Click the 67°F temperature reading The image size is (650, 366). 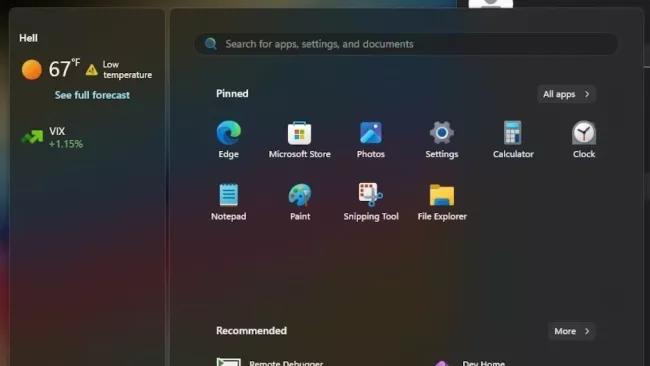coord(64,68)
